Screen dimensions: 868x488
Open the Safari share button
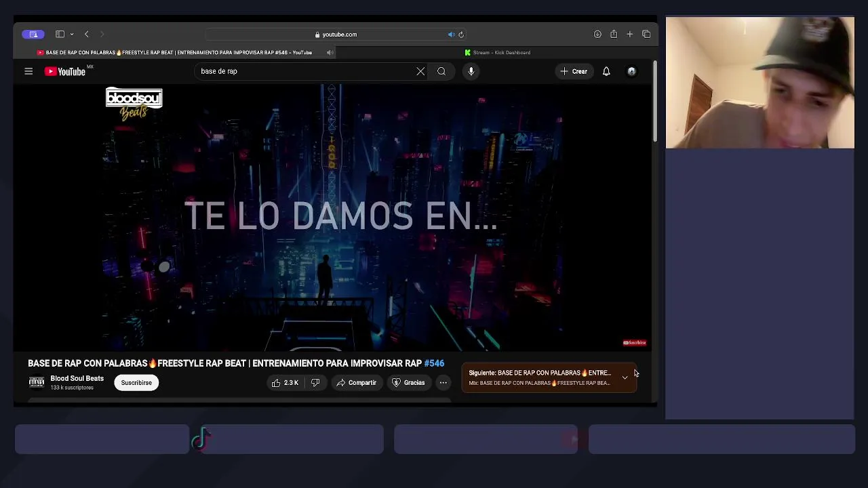click(x=614, y=35)
